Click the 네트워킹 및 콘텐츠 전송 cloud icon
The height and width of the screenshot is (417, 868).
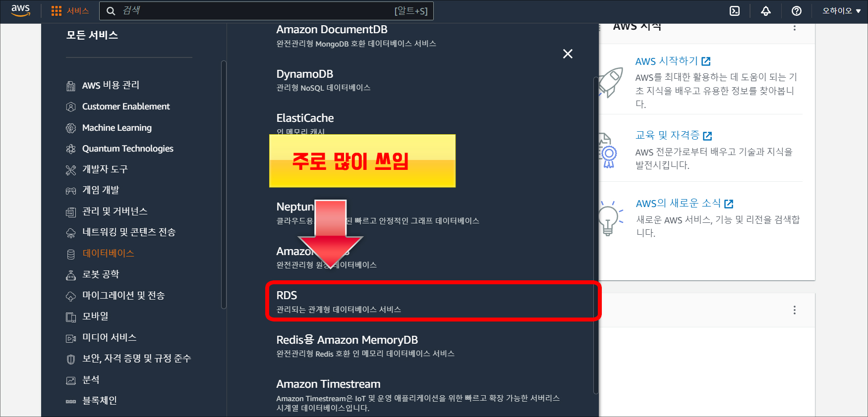[x=71, y=233]
